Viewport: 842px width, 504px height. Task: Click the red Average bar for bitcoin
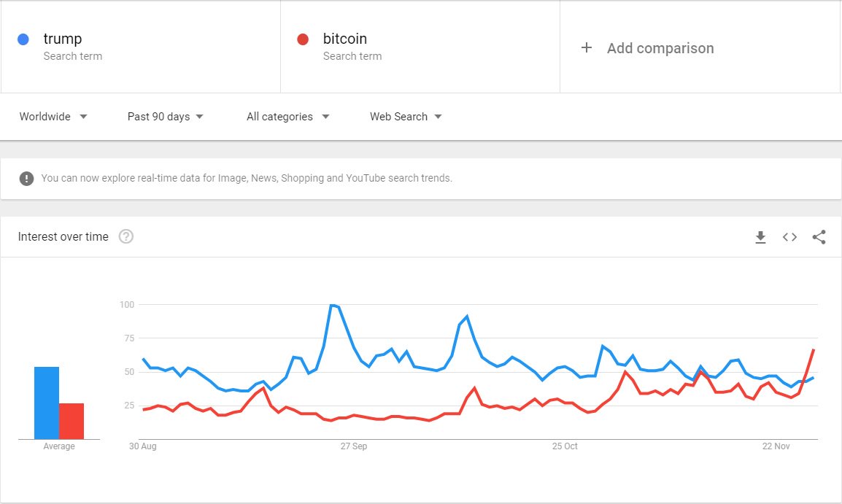[x=72, y=421]
